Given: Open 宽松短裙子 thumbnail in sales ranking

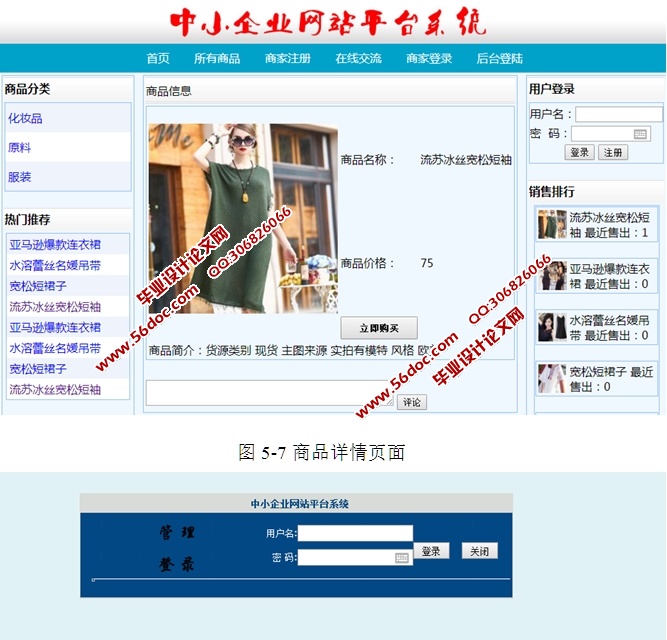Looking at the screenshot, I should click(x=552, y=378).
